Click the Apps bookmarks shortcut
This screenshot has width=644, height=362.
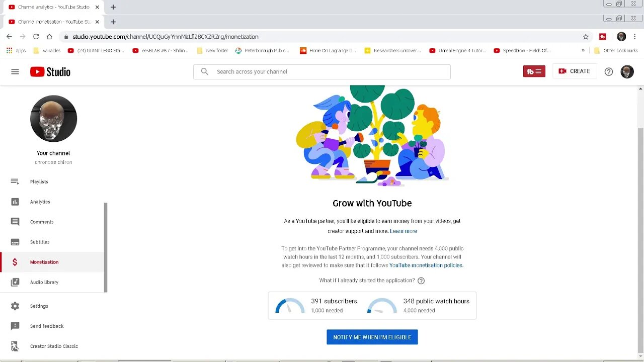pyautogui.click(x=16, y=50)
